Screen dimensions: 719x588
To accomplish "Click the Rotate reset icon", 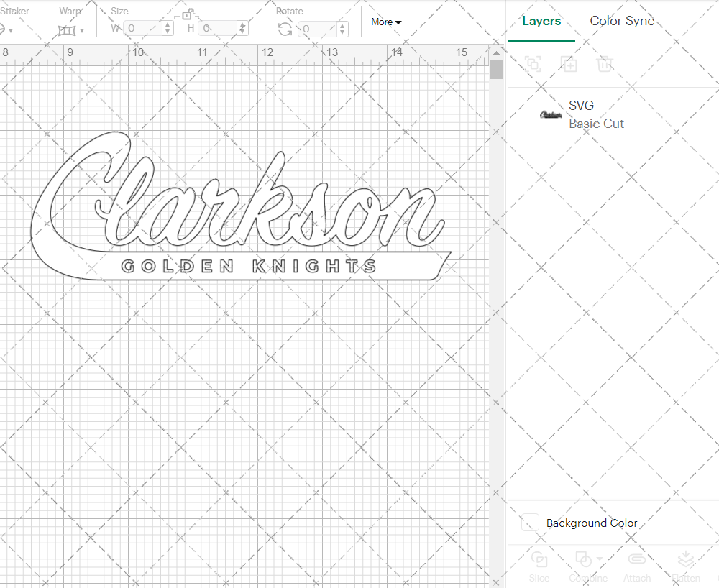I will pos(285,29).
